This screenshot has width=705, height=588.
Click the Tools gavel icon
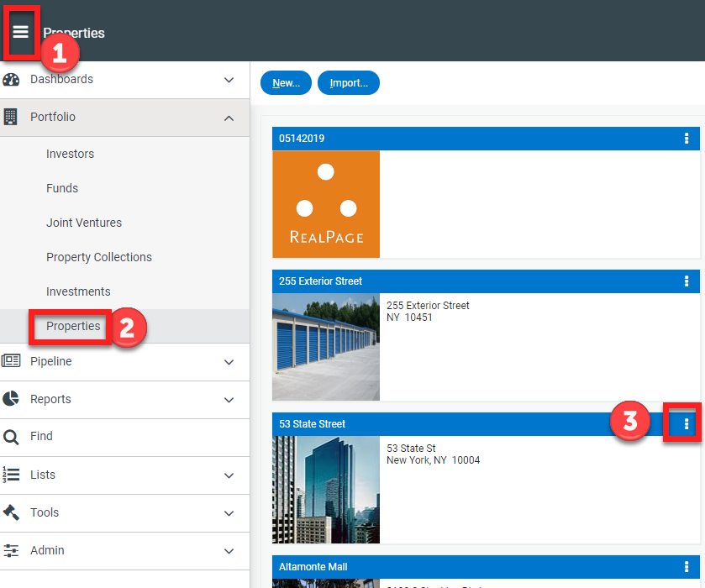tap(11, 512)
